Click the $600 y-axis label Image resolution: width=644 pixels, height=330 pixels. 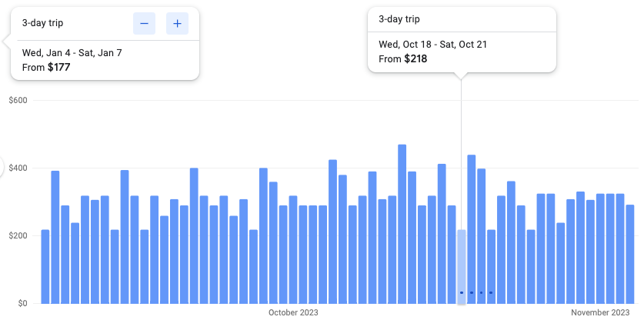click(18, 100)
